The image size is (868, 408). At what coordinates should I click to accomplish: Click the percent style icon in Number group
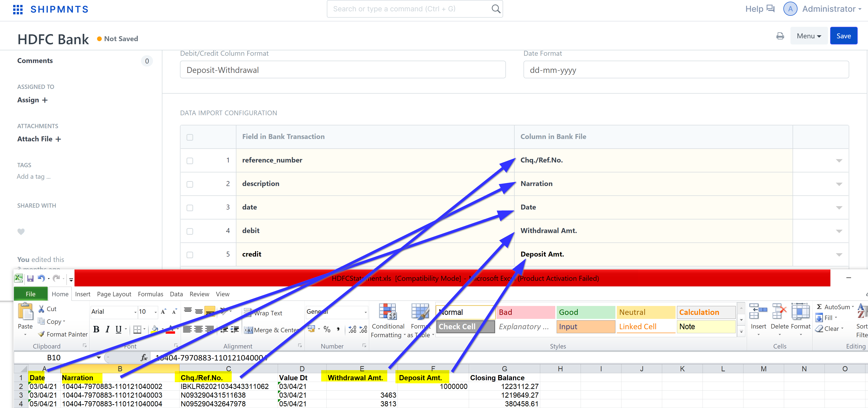(327, 329)
